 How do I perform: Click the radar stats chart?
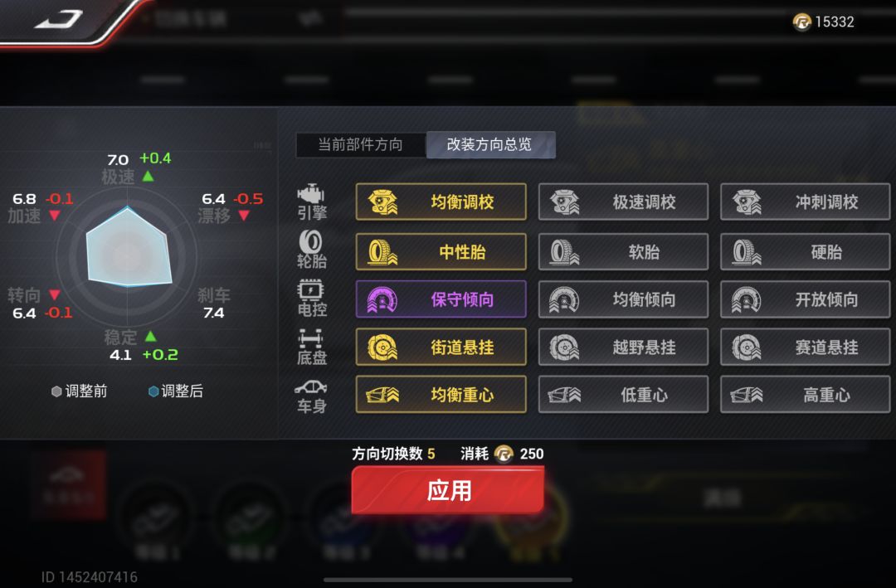[128, 255]
